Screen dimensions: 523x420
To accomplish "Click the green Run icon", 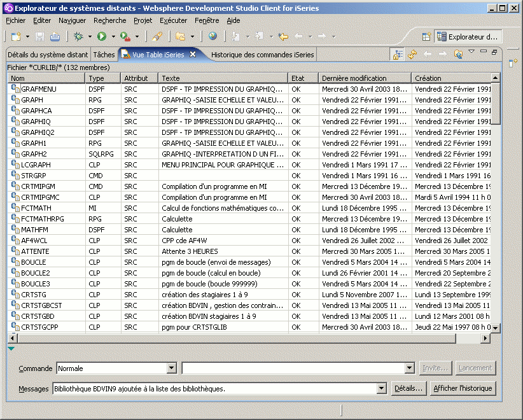I will (102, 36).
